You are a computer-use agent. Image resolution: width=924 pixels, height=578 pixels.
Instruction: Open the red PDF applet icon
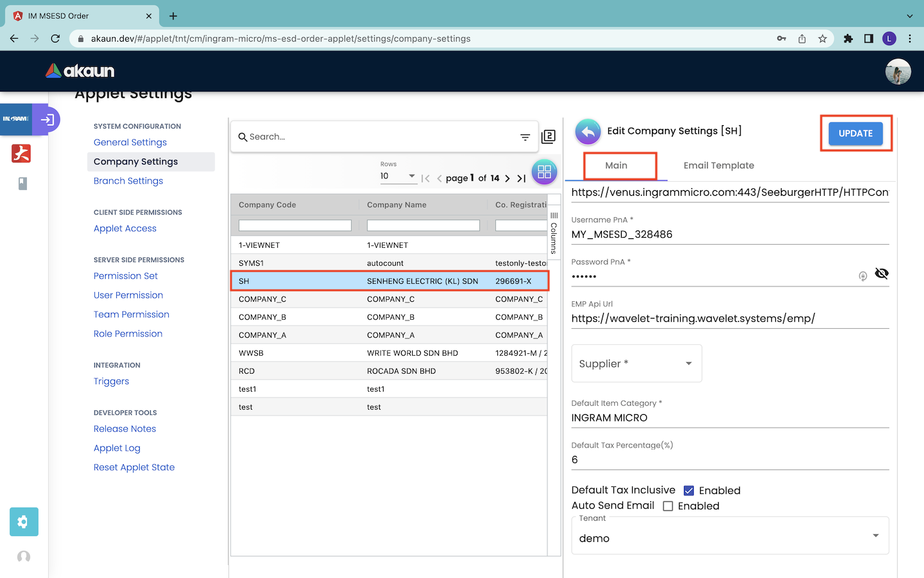(x=21, y=153)
